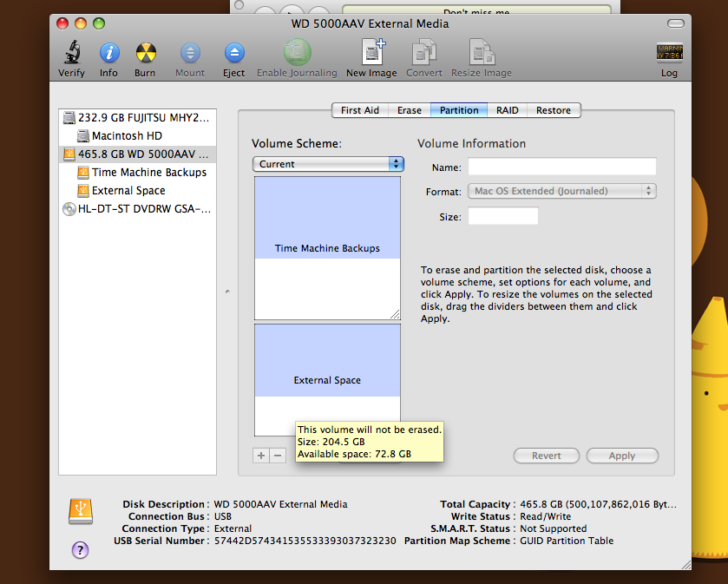Create a New Image
The height and width of the screenshot is (584, 728).
point(373,52)
